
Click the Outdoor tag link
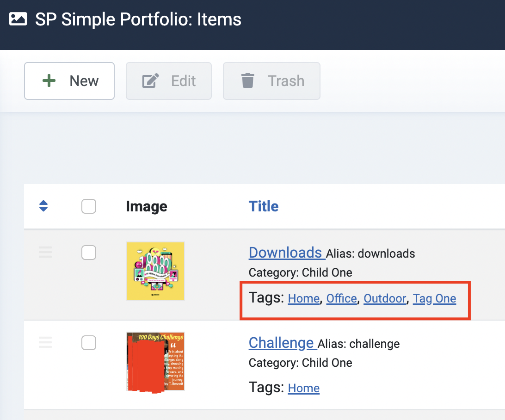pyautogui.click(x=385, y=299)
